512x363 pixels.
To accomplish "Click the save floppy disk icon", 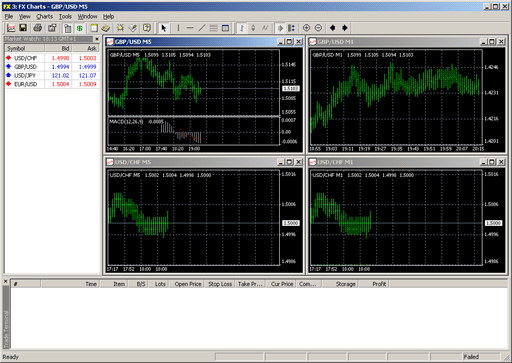I will pos(23,28).
